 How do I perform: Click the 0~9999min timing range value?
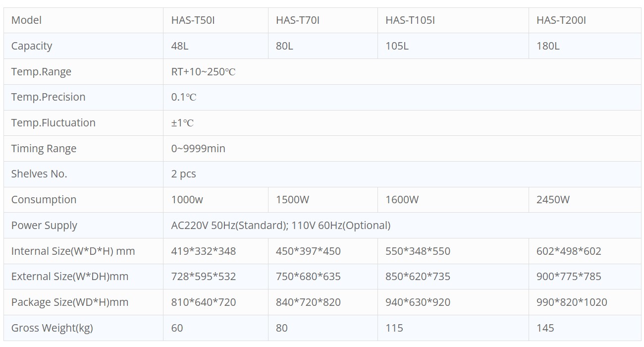198,149
